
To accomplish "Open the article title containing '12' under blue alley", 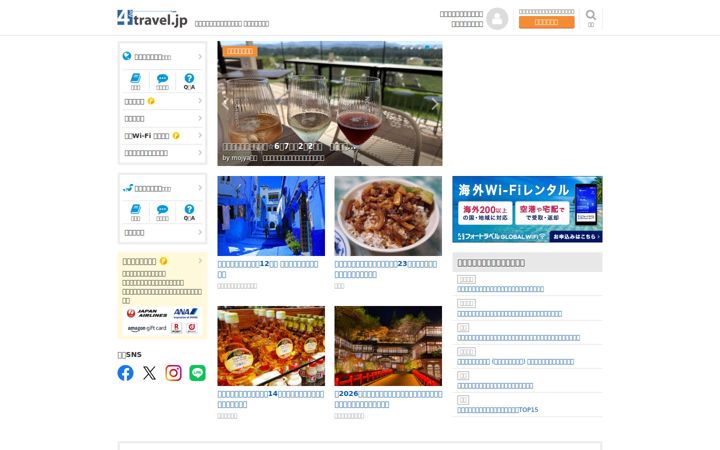I will (268, 269).
